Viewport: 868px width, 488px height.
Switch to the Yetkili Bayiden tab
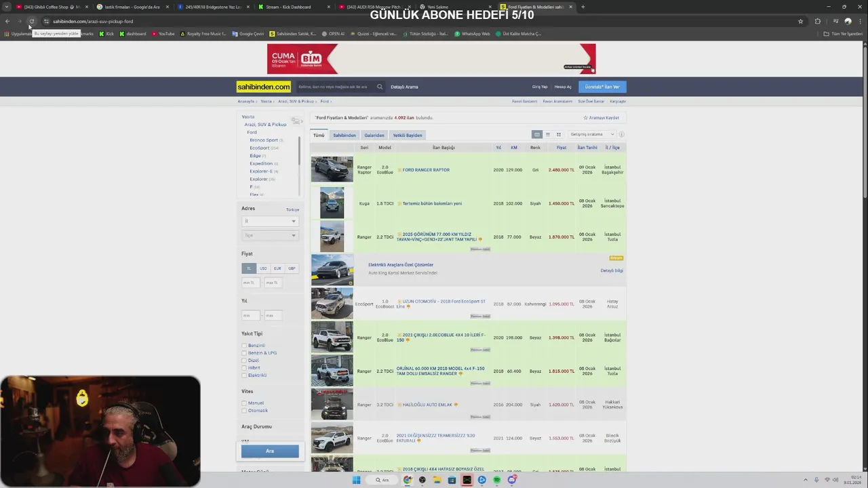(408, 135)
